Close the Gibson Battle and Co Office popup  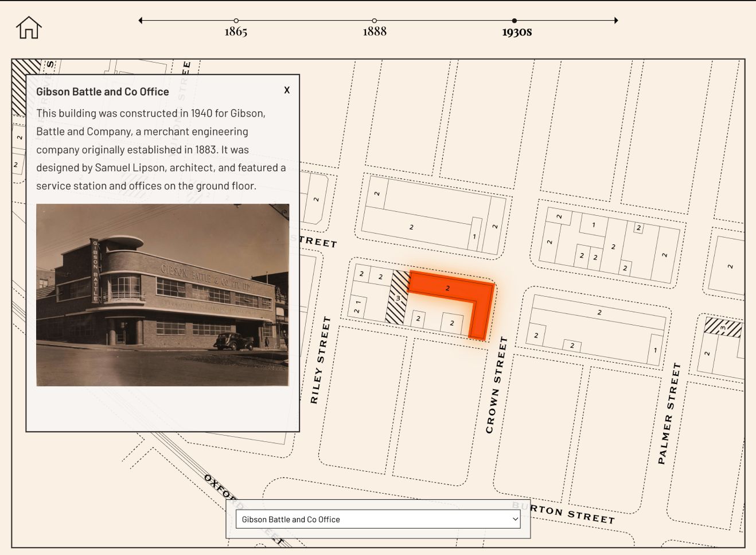[286, 90]
